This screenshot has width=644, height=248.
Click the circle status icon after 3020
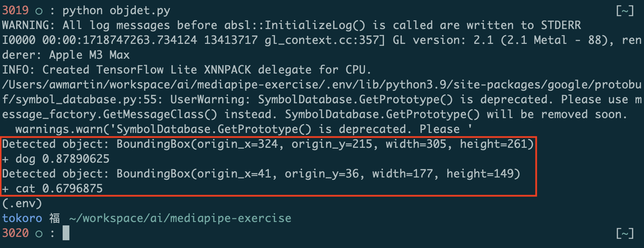39,233
